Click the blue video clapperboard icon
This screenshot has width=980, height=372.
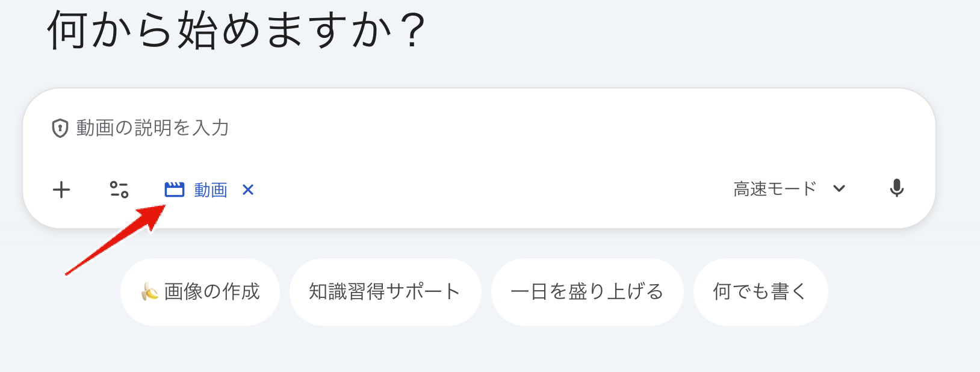click(x=175, y=190)
